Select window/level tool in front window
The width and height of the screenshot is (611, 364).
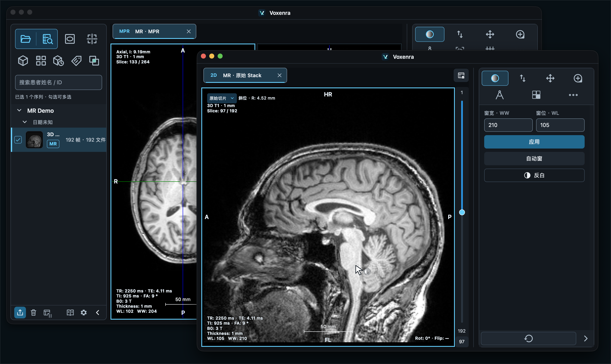tap(495, 78)
